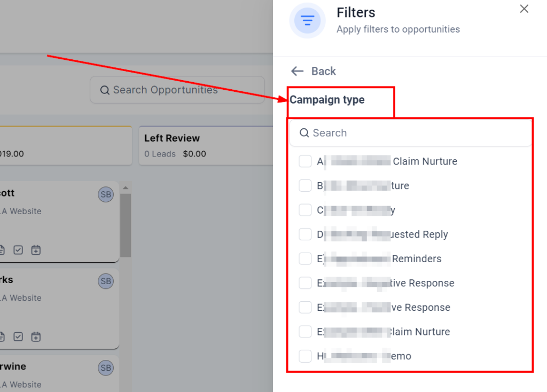Go Back from the Campaign type filter
This screenshot has width=547, height=392.
coord(314,71)
